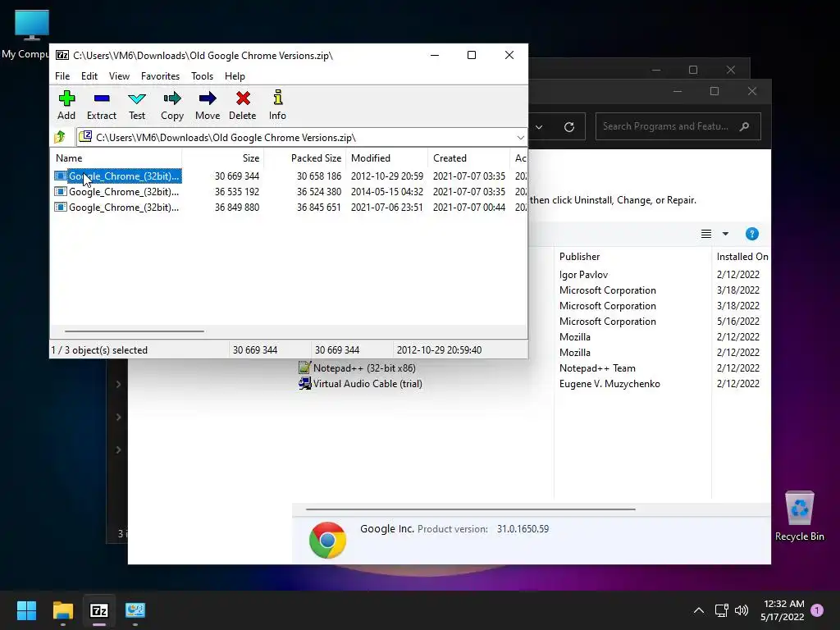Select the Notepad++ (32-bit x86) entry
The width and height of the screenshot is (840, 630).
tap(364, 368)
